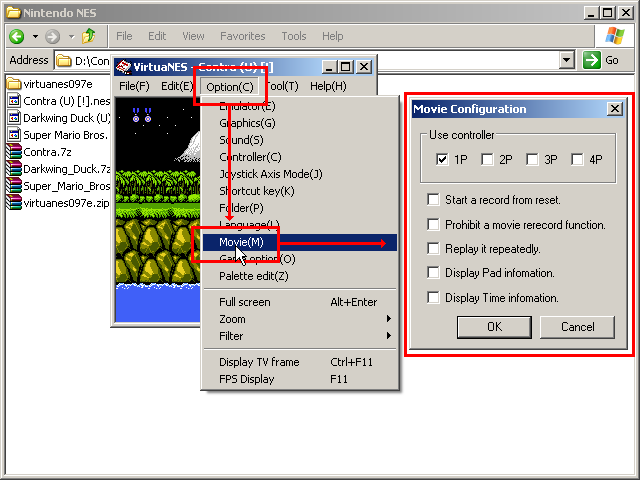Choose Shortcut key(K) menu entry

pos(300,191)
